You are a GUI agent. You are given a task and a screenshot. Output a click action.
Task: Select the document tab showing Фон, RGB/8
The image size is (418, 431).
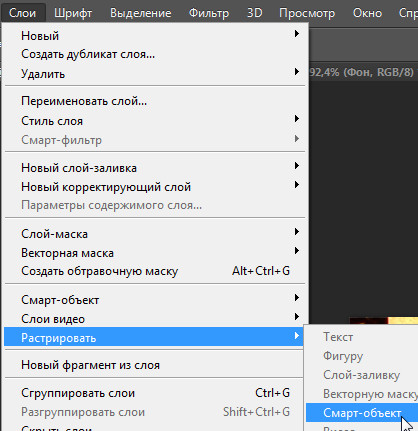point(361,72)
